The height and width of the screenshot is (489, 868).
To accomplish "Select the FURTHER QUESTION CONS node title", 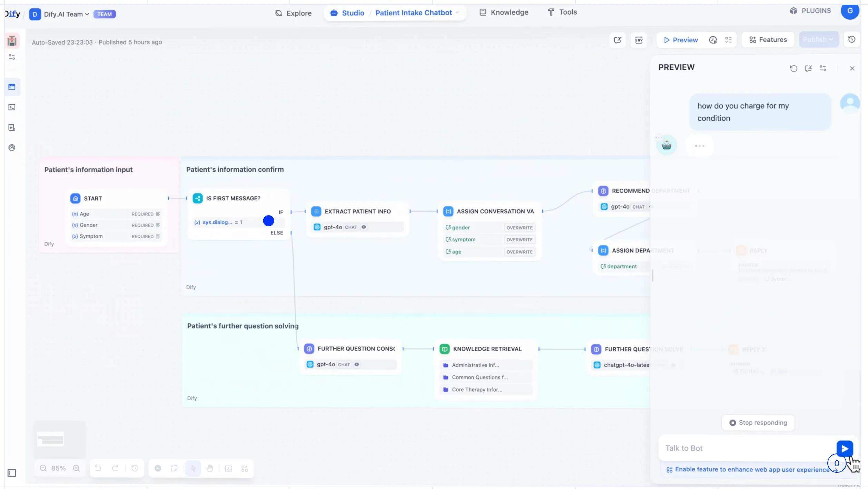I will (x=356, y=349).
